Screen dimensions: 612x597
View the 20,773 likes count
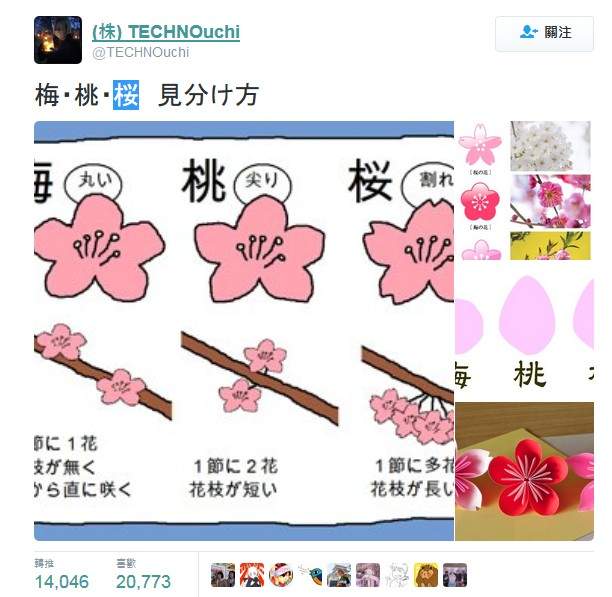tap(143, 576)
